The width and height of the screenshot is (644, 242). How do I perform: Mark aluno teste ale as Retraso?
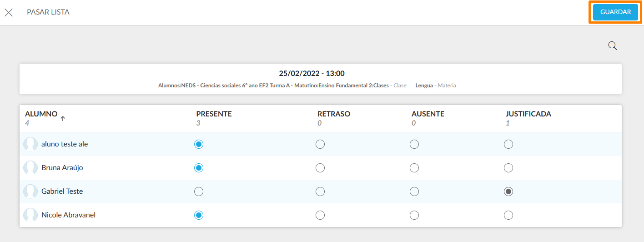click(x=320, y=144)
